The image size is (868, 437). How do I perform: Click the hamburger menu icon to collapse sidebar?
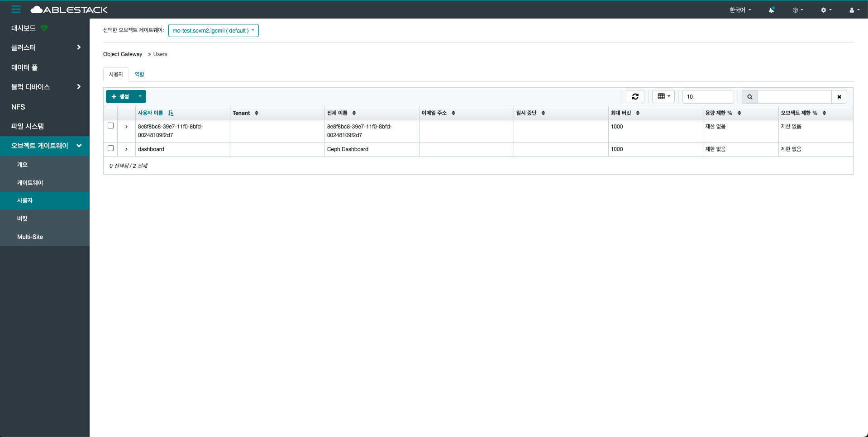tap(16, 9)
